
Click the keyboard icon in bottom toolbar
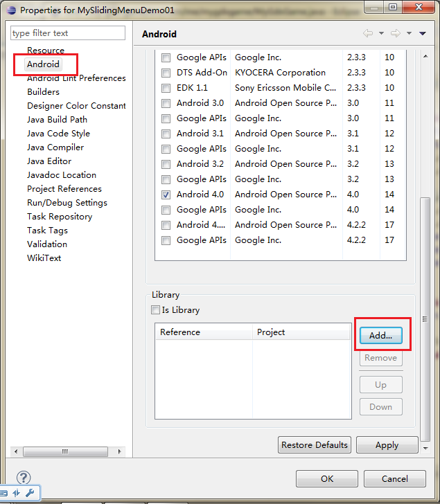(x=4, y=493)
